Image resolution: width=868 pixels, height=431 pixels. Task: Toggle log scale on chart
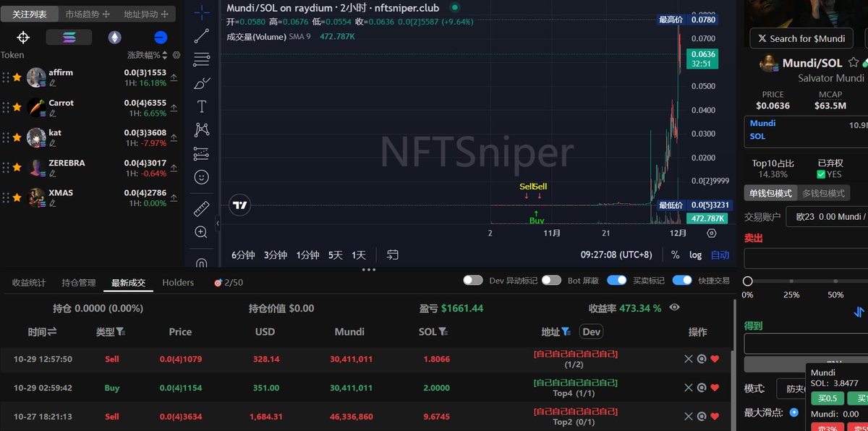[695, 255]
